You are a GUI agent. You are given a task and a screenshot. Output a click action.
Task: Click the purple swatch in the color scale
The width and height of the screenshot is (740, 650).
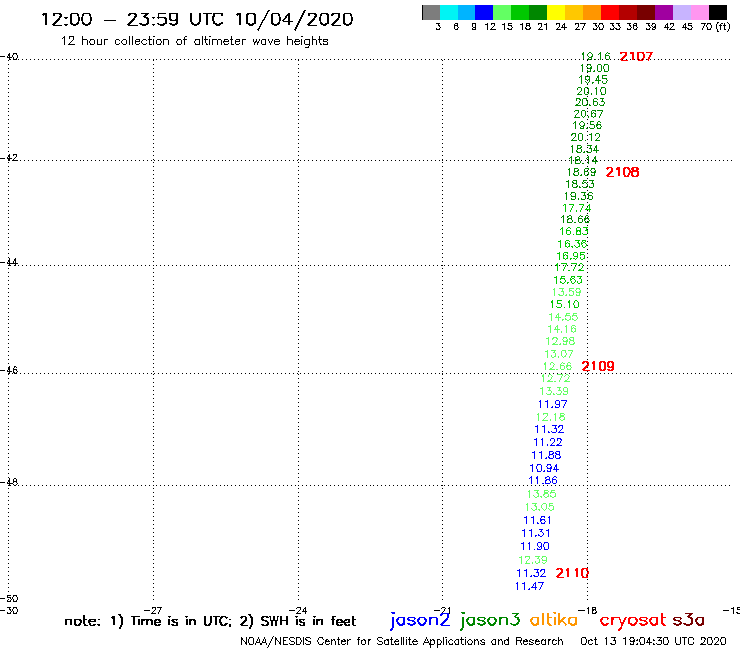pos(664,12)
